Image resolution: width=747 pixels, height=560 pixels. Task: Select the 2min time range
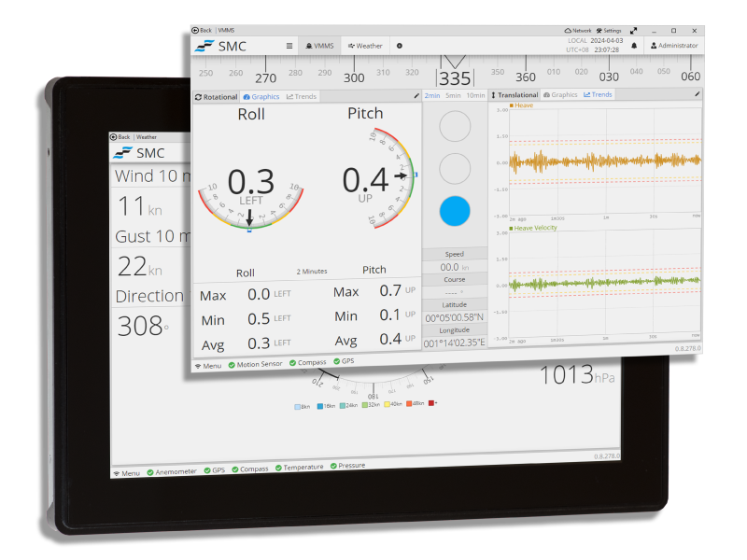point(432,95)
